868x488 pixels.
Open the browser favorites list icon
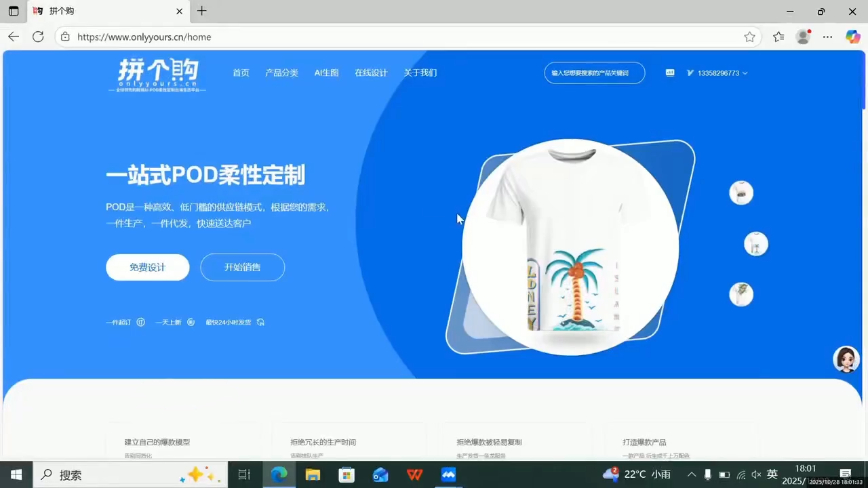(778, 37)
